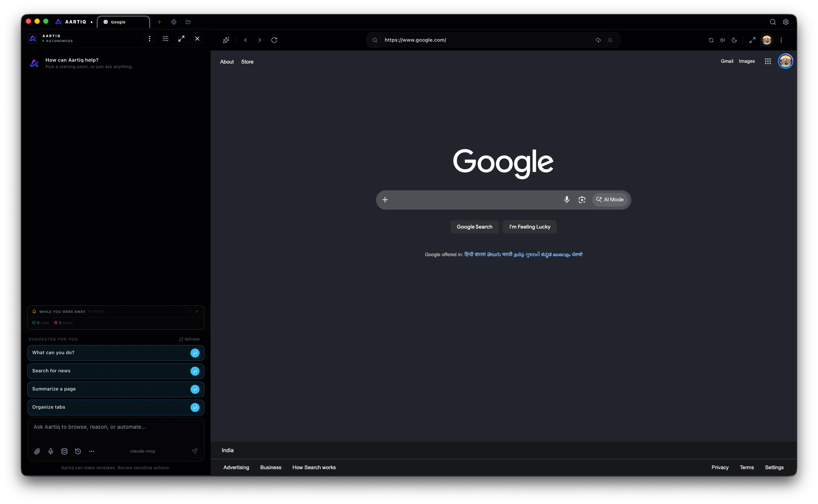The height and width of the screenshot is (504, 818).
Task: Click the browser address bar URL
Action: pyautogui.click(x=415, y=40)
